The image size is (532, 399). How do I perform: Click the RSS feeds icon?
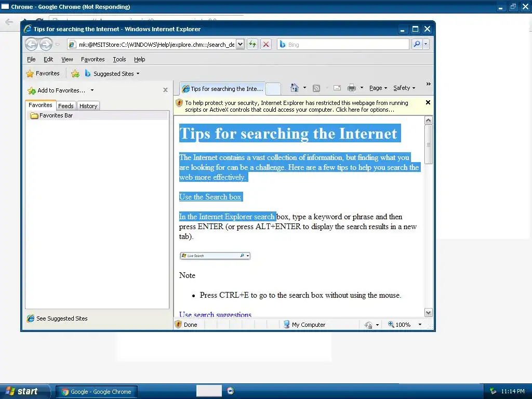click(x=316, y=88)
